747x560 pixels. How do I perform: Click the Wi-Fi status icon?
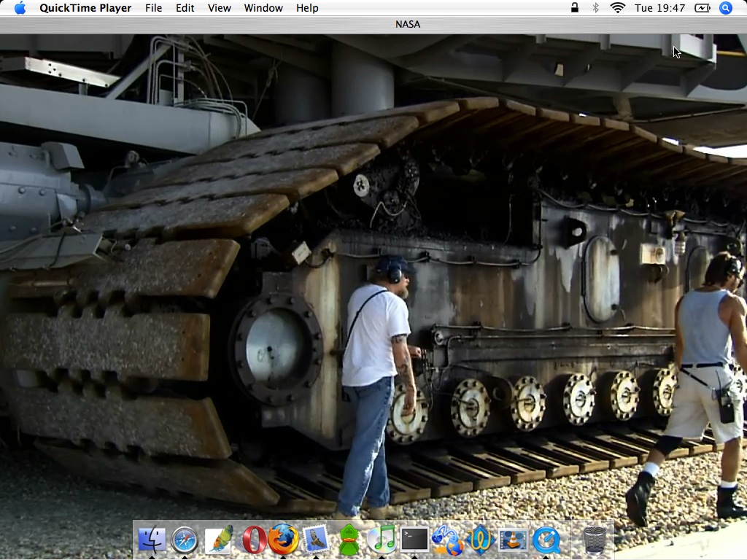(618, 8)
